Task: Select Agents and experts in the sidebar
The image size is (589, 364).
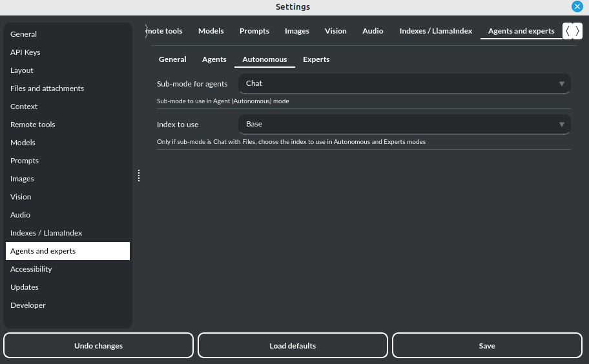Action: tap(68, 251)
